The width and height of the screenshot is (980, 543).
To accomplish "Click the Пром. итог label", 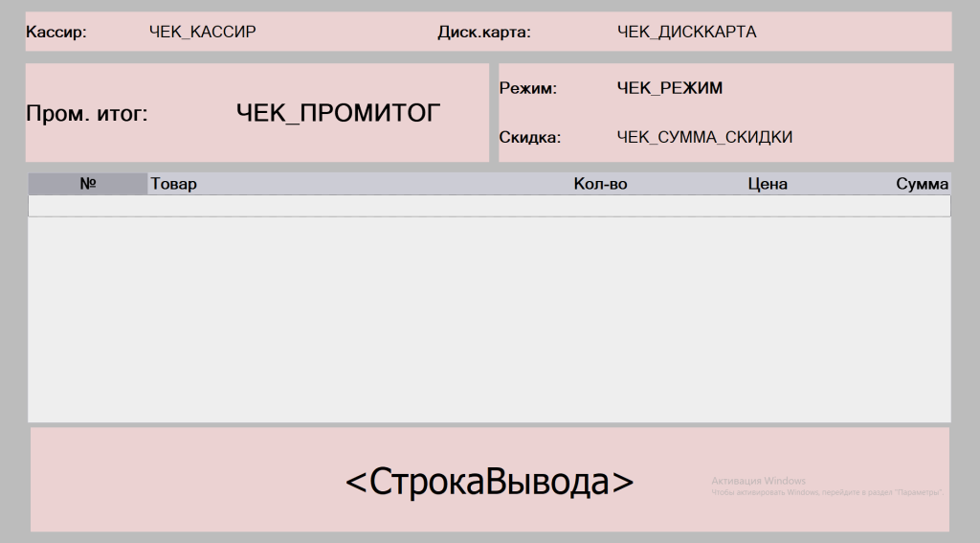I will point(87,114).
